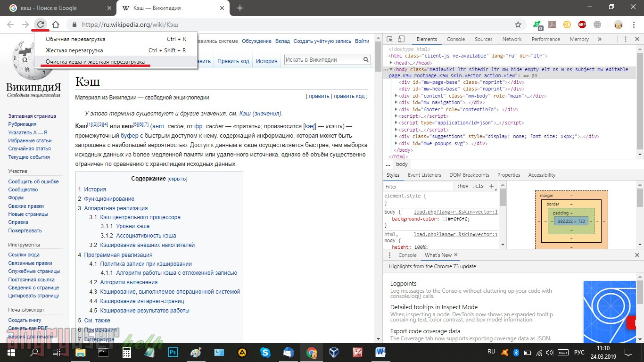This screenshot has height=362, width=644.
Task: Open the 'История' Wikipedia page tab
Action: point(267,61)
